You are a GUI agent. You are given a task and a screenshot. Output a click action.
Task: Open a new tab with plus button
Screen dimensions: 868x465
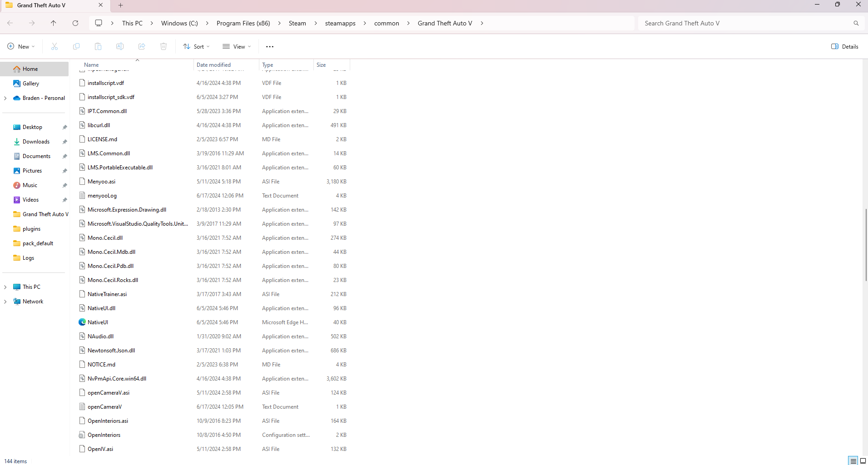pos(120,5)
